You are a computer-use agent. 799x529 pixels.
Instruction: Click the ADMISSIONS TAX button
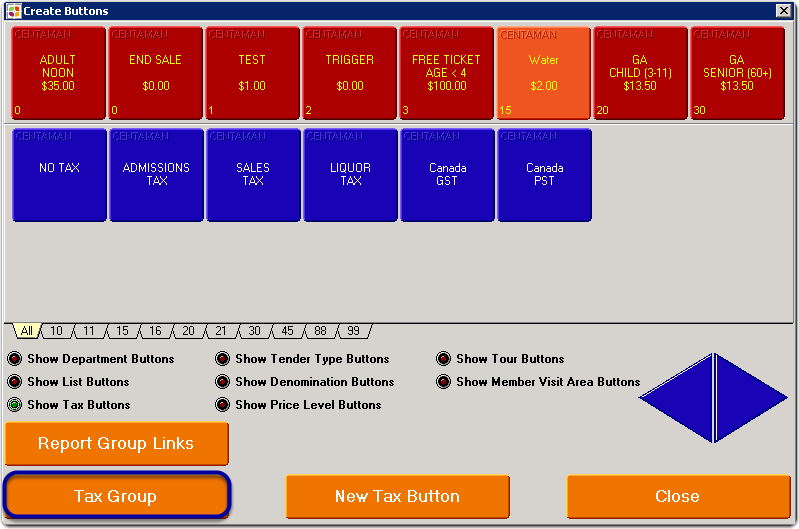tap(156, 175)
